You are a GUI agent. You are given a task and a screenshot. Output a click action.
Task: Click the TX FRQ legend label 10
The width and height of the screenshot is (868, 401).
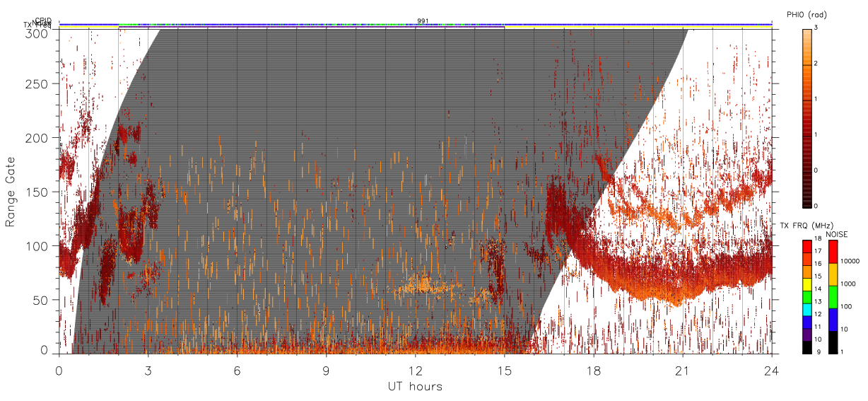(818, 339)
